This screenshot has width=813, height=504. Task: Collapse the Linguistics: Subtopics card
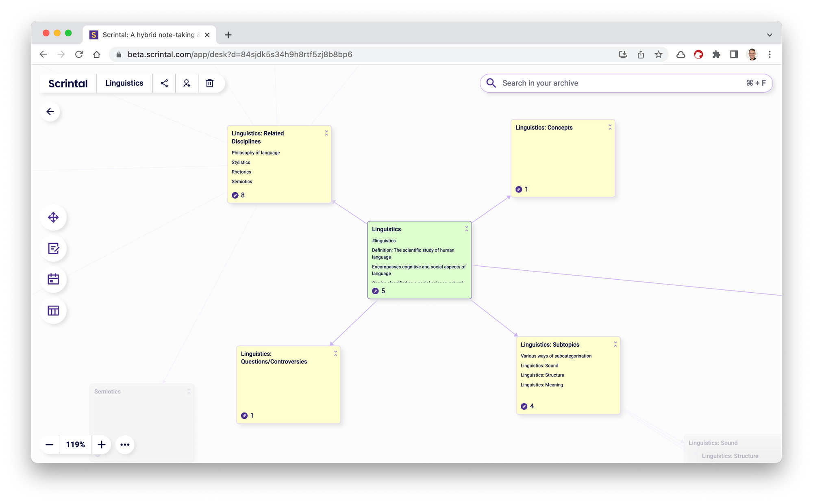[615, 344]
